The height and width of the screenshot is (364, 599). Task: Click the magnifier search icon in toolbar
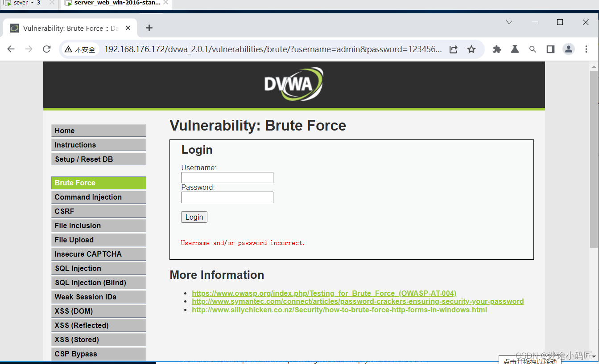click(533, 49)
